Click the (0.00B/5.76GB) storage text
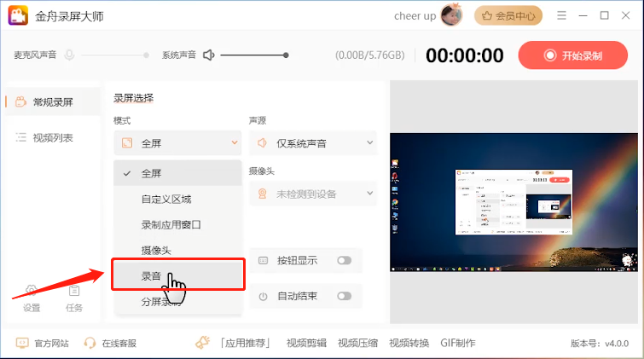The height and width of the screenshot is (359, 644). [369, 55]
